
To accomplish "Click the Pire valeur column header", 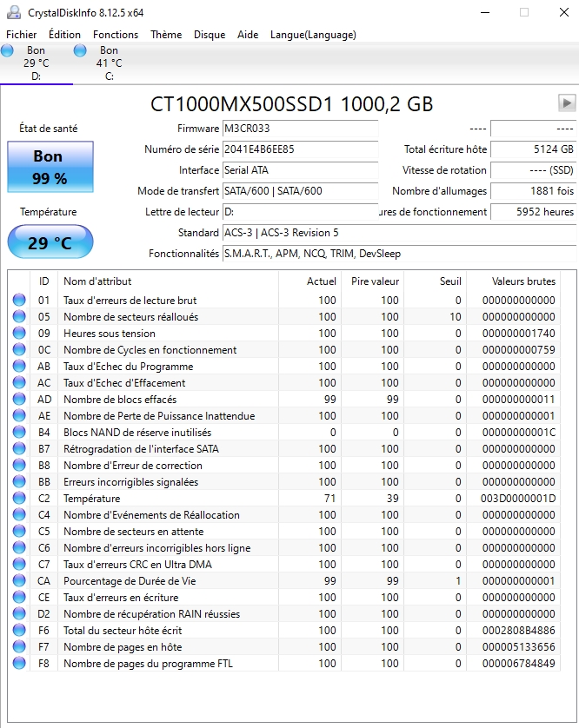I will [x=372, y=281].
